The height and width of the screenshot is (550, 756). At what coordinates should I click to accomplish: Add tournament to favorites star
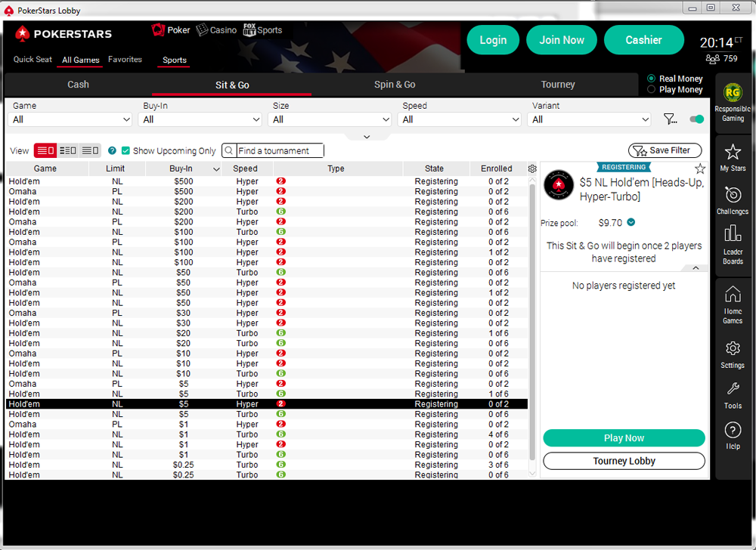[700, 168]
